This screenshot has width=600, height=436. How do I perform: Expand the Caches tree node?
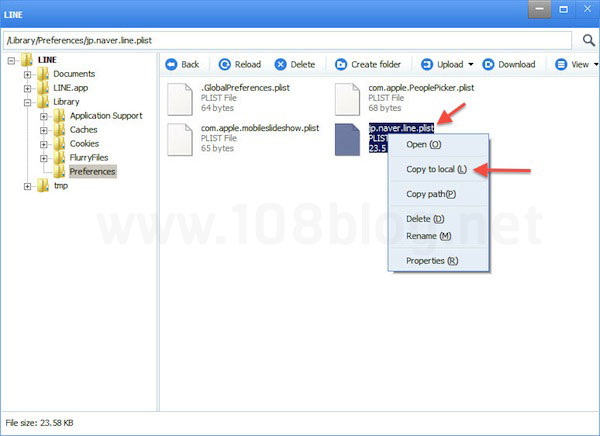(x=44, y=131)
